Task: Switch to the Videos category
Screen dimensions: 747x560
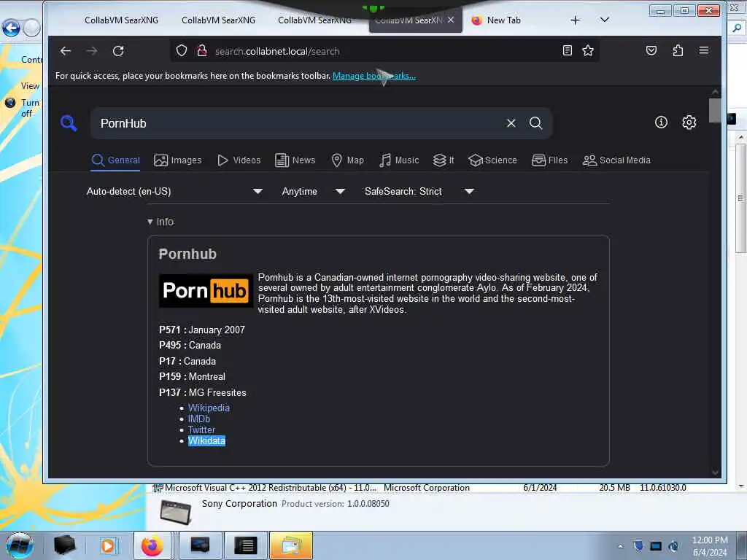Action: (239, 160)
